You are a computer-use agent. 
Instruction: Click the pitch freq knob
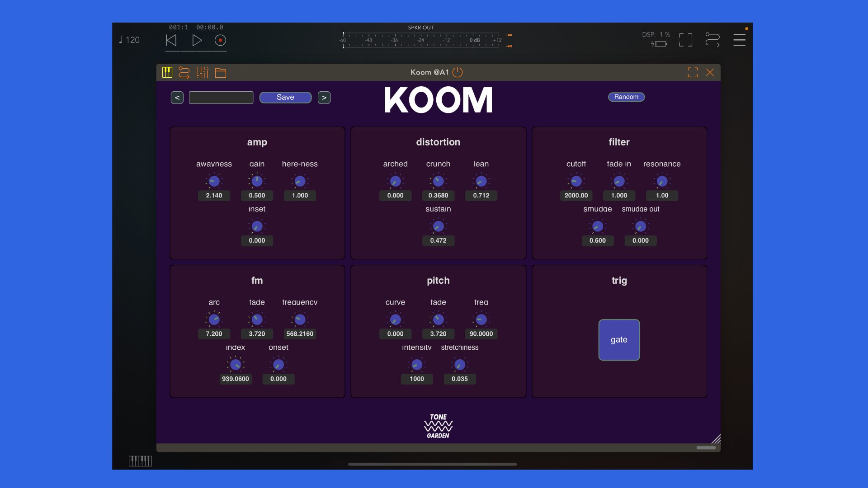coord(481,319)
